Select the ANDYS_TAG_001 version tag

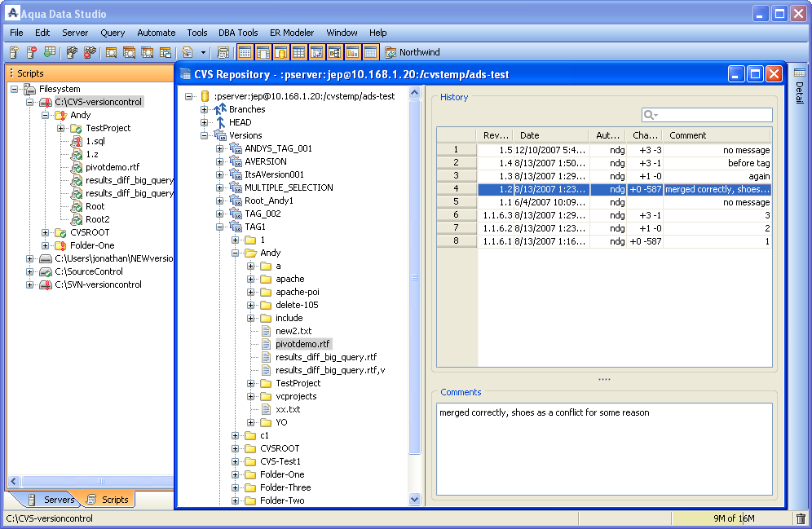click(277, 148)
